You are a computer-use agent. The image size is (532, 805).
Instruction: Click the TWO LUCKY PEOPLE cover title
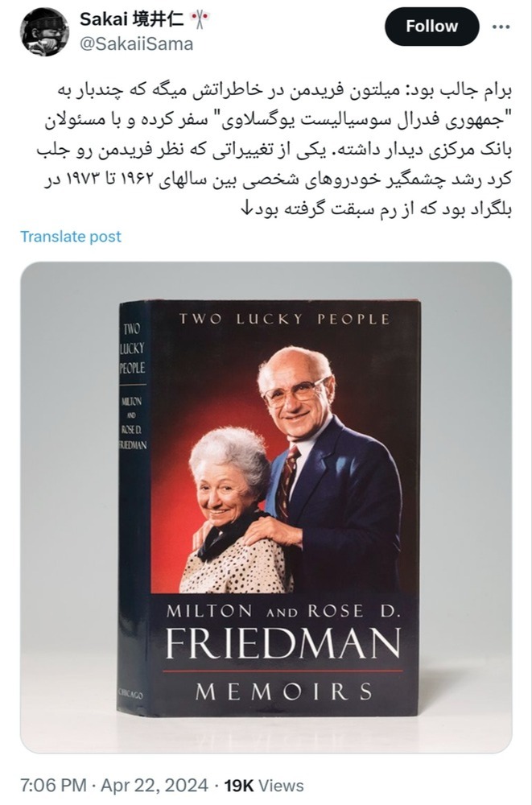pyautogui.click(x=284, y=320)
